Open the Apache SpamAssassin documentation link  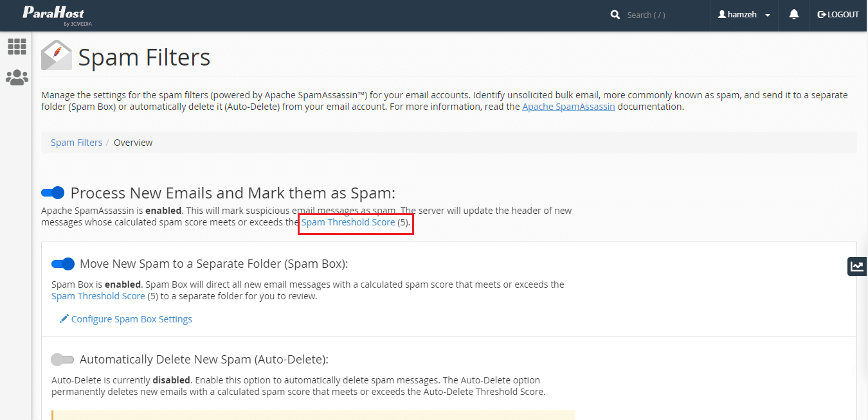tap(568, 107)
